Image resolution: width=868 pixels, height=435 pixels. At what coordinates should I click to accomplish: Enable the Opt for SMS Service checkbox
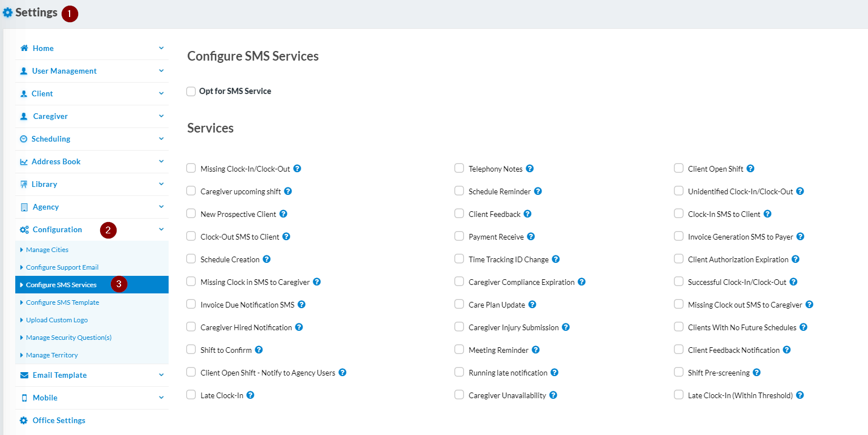191,91
